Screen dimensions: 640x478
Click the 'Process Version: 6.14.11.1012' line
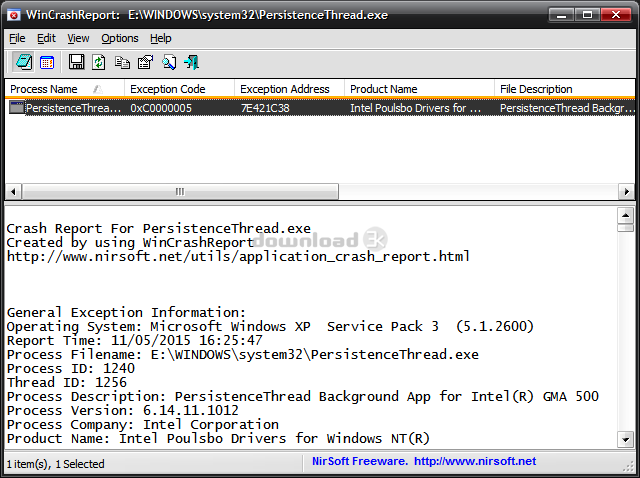click(x=123, y=411)
